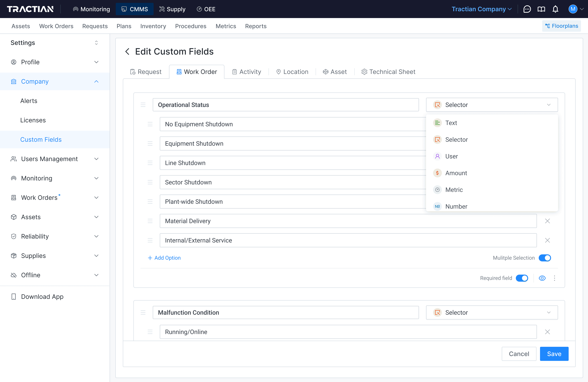Viewport: 588px width, 382px height.
Task: Go to Inventory page
Action: (x=153, y=26)
